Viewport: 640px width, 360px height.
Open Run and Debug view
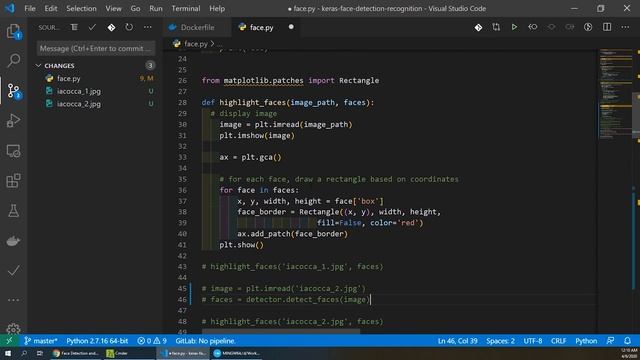13,121
